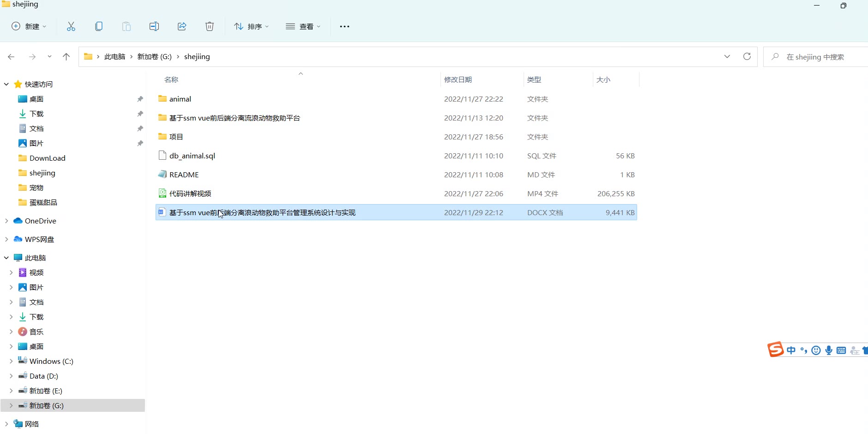Open the 排序 sort dropdown
Screen dimensions: 868x434
(251, 26)
